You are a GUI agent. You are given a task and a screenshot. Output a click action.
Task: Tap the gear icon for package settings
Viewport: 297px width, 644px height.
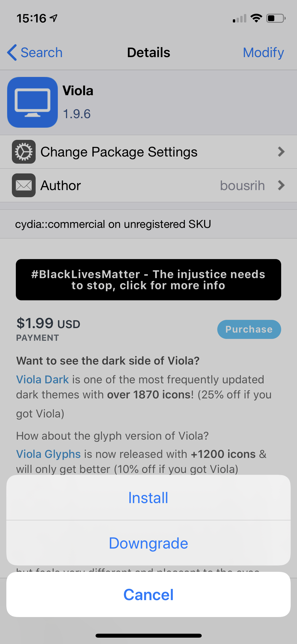point(24,152)
